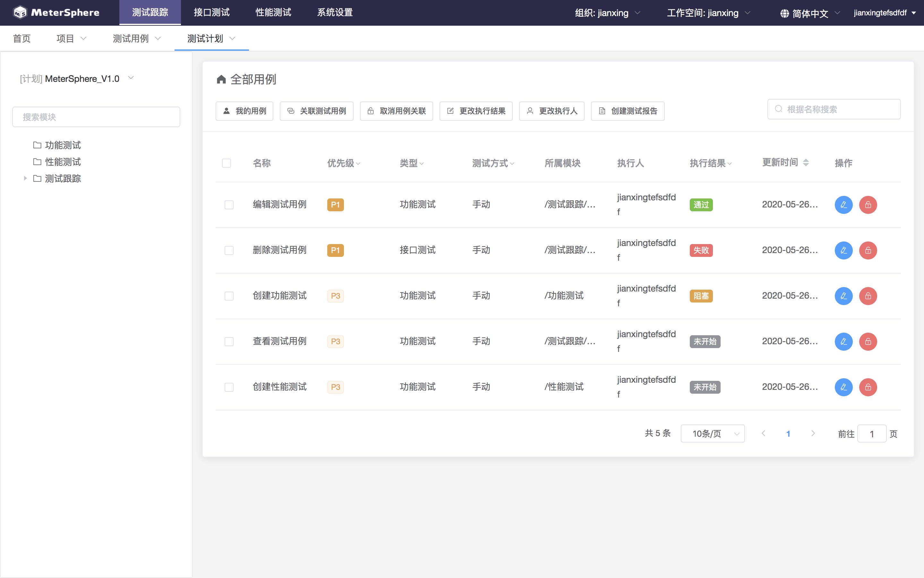Image resolution: width=924 pixels, height=578 pixels.
Task: Check the 删除测试用例 row checkbox
Action: pos(229,250)
